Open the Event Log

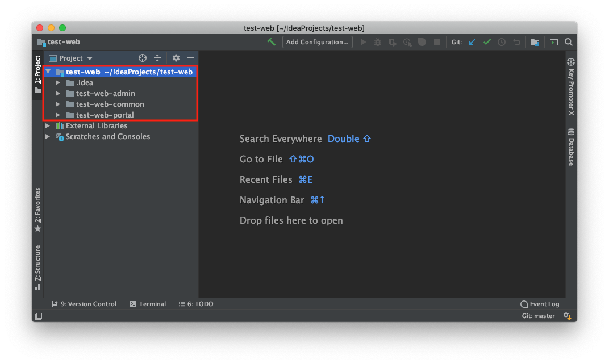click(x=540, y=304)
